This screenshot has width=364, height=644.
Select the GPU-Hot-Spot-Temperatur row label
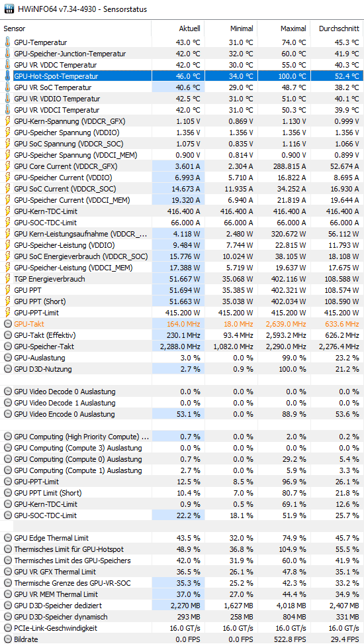[x=56, y=76]
